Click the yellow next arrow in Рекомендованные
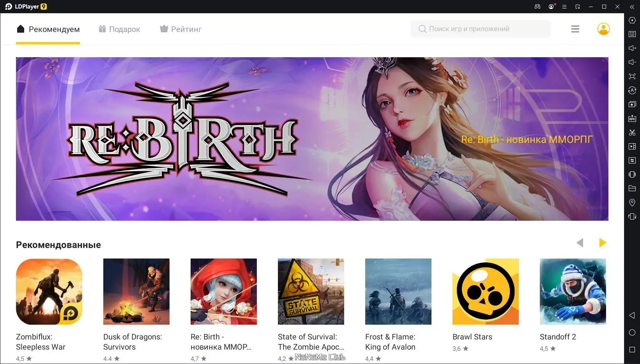Image resolution: width=640 pixels, height=364 pixels. coord(603,243)
